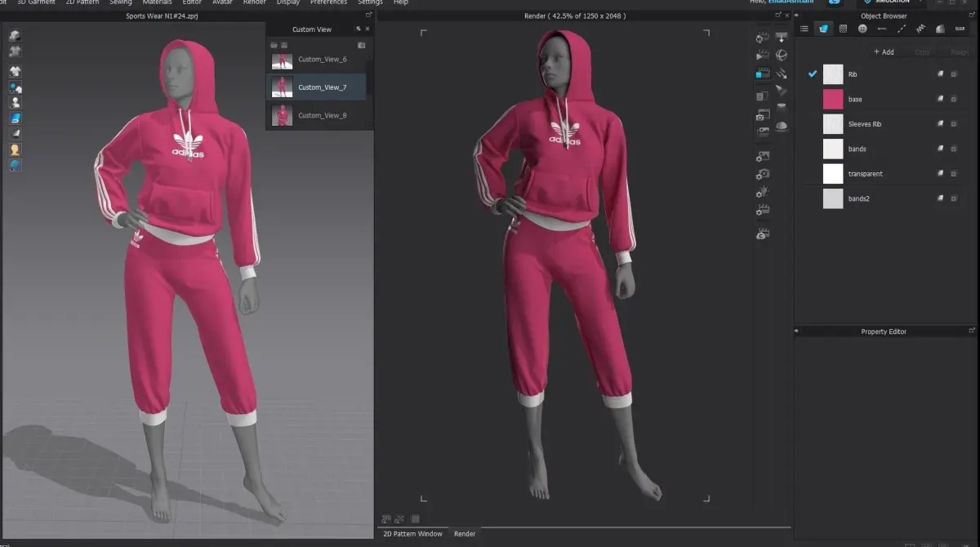Click the turntable cylinder icon in render toolbar
This screenshot has width=980, height=547.
pyautogui.click(x=782, y=107)
